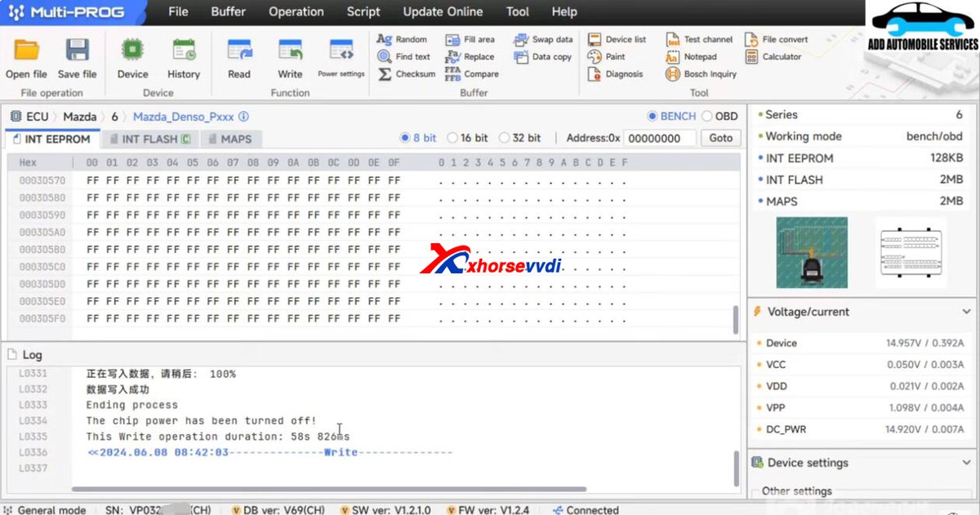Image resolution: width=980 pixels, height=515 pixels.
Task: Open the Operation menu
Action: tap(296, 11)
